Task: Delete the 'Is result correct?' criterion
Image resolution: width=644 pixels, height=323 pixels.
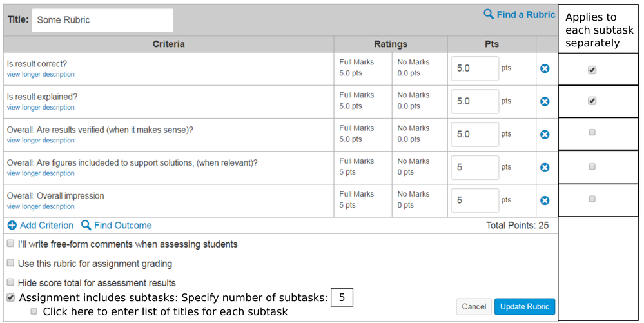Action: click(545, 68)
